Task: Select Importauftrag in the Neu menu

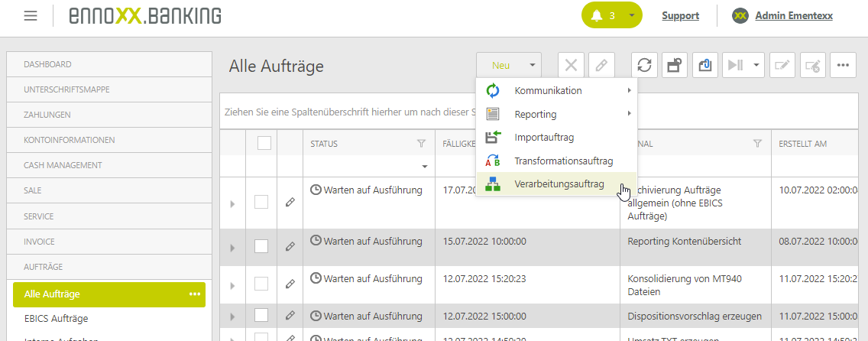Action: click(543, 138)
